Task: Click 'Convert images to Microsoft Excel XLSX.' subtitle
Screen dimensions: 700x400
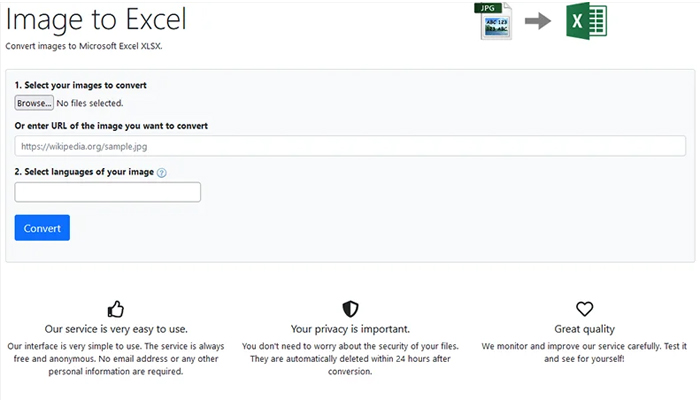Action: tap(84, 46)
